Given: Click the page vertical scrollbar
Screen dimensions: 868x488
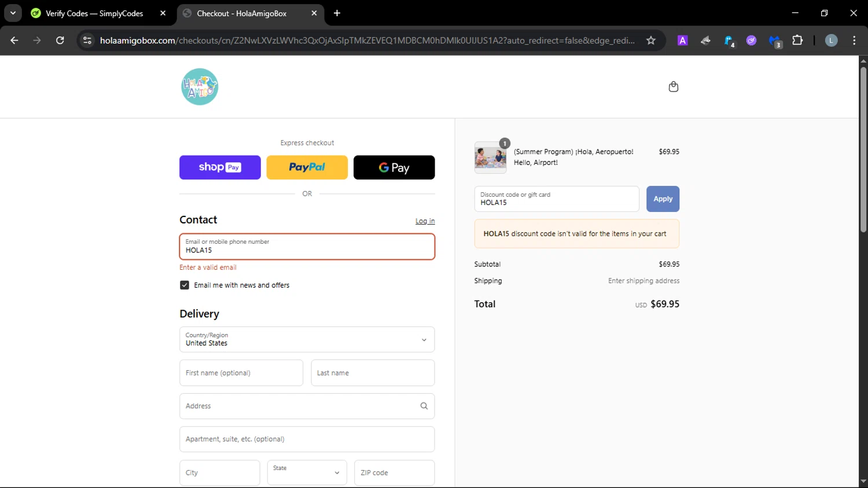Looking at the screenshot, I should pos(863,151).
